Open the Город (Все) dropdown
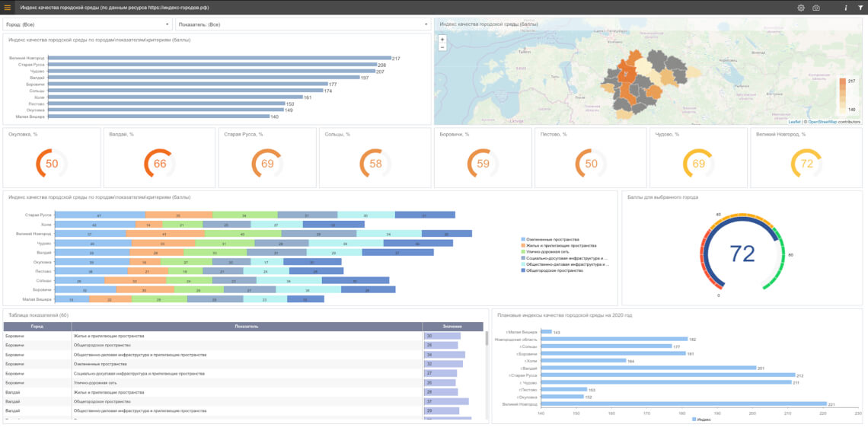Viewport: 868px width, 434px height. click(x=88, y=24)
